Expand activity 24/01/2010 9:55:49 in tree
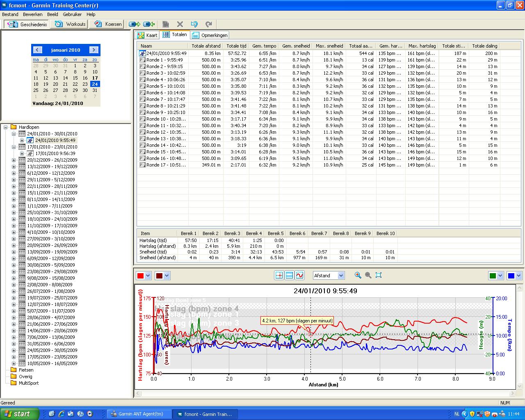 point(22,140)
